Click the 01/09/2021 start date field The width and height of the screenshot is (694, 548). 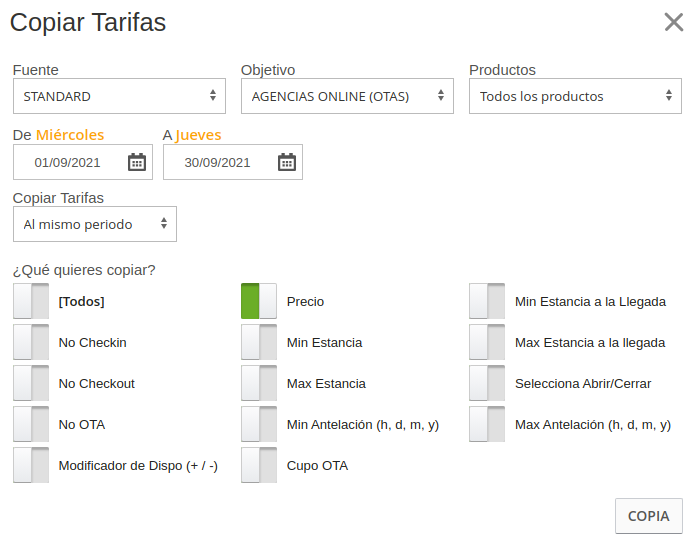click(x=68, y=162)
